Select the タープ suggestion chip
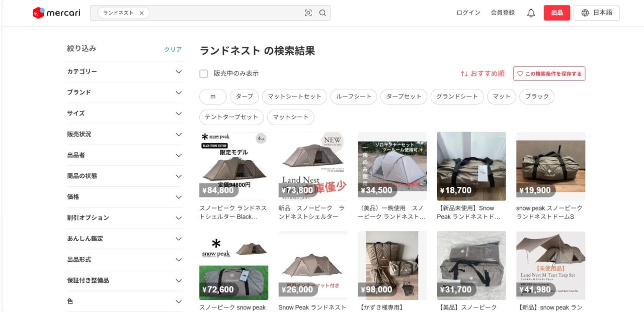 coord(245,96)
